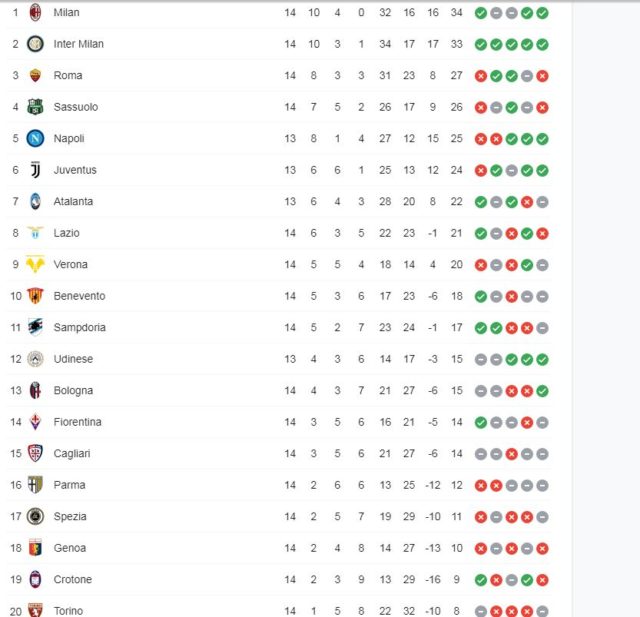
Task: Click the Milan club crest
Action: (35, 12)
